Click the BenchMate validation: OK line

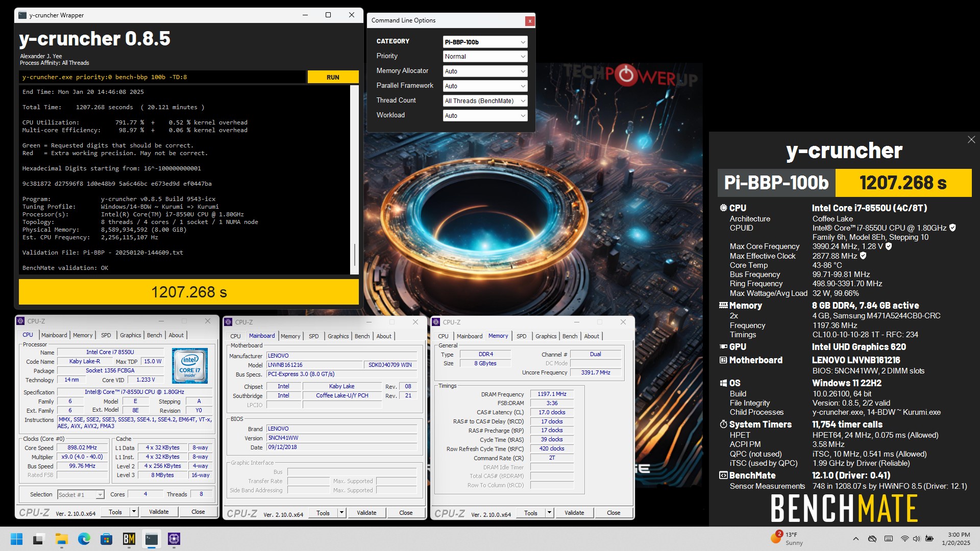(65, 268)
